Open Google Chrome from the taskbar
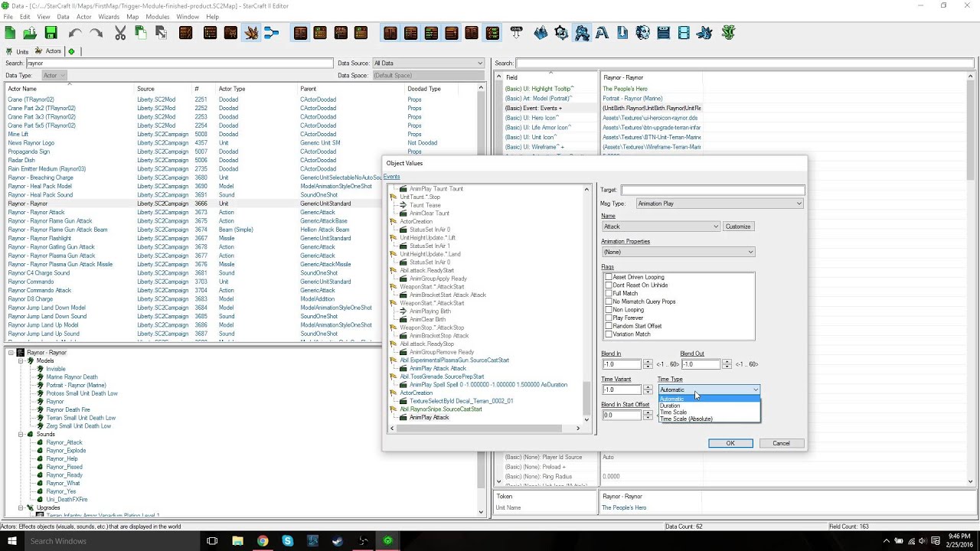The height and width of the screenshot is (551, 980). (263, 541)
